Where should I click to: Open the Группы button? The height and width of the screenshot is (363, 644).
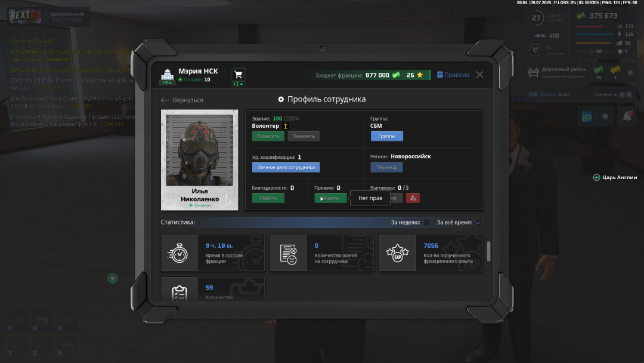coord(386,136)
